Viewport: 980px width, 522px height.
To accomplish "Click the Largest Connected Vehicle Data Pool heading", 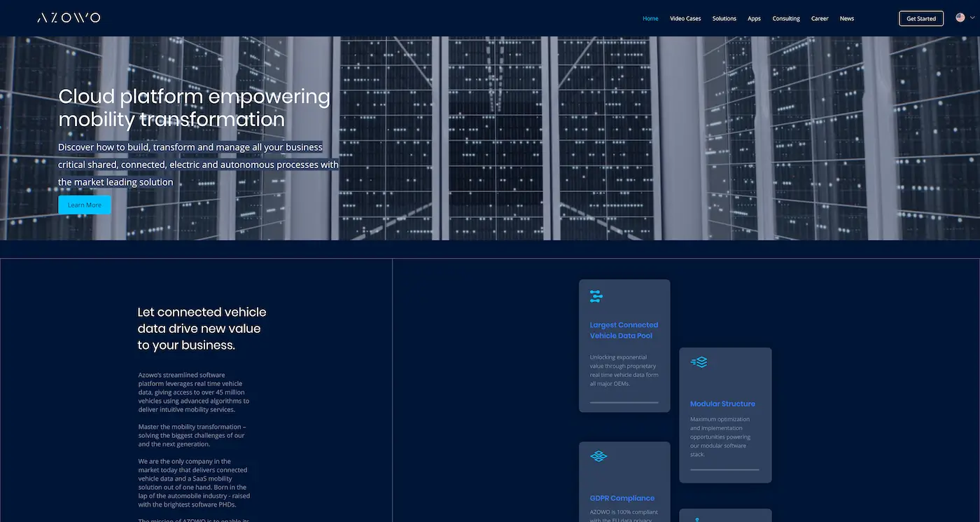I will [624, 330].
